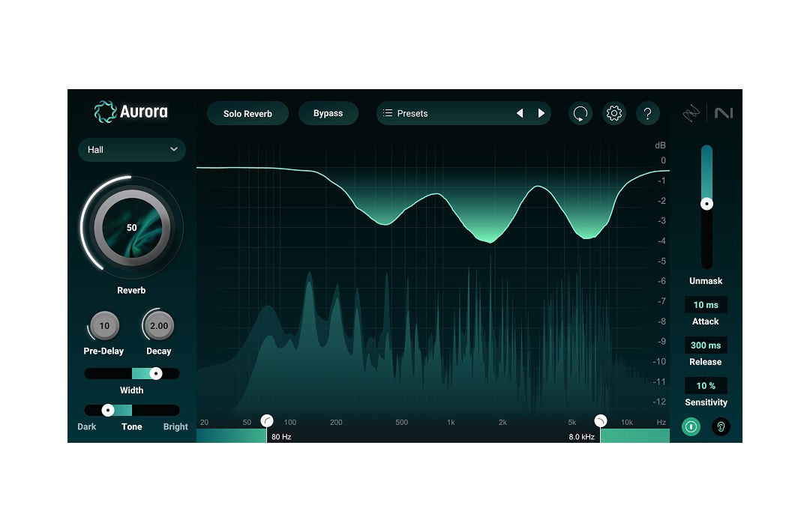Click the Width label
Screen dimensions: 810x532
132,390
